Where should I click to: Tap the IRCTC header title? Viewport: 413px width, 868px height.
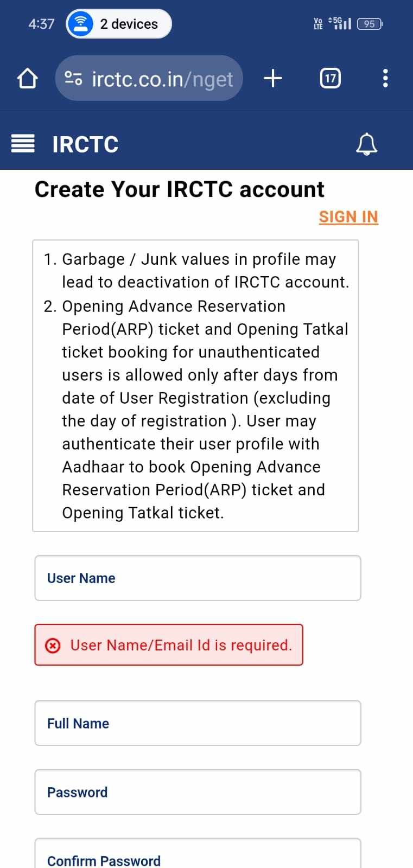click(x=85, y=144)
